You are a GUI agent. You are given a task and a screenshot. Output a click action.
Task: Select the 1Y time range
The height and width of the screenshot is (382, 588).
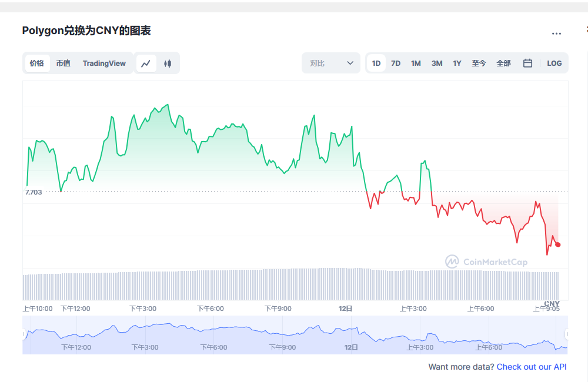[x=457, y=63]
